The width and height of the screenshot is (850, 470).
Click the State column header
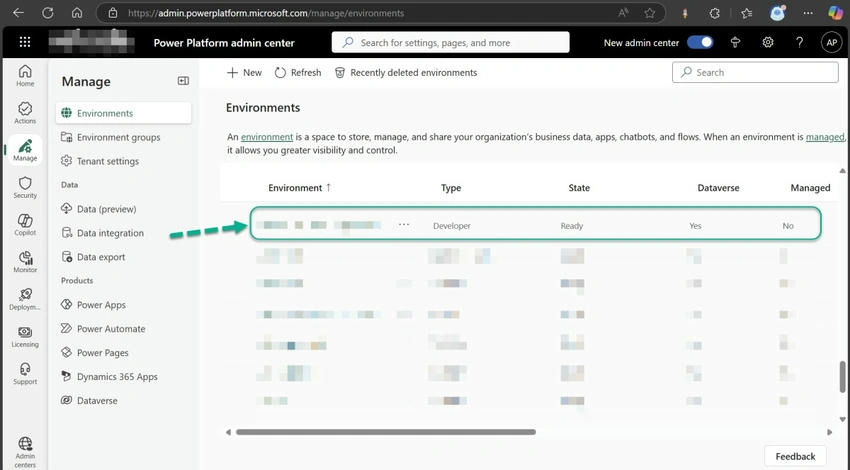pyautogui.click(x=579, y=188)
